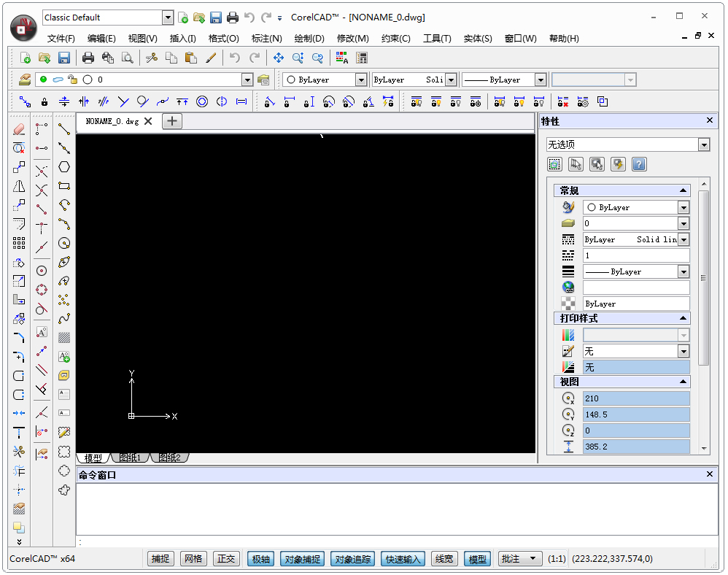Click the 线宽 status bar button
Viewport: 728px width, 575px height.
click(x=444, y=559)
